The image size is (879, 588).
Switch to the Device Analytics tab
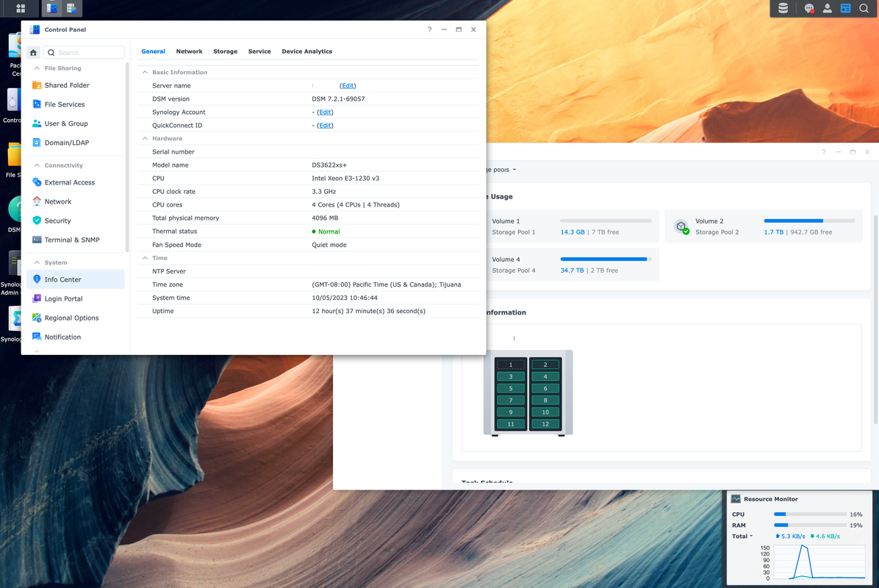coord(306,51)
